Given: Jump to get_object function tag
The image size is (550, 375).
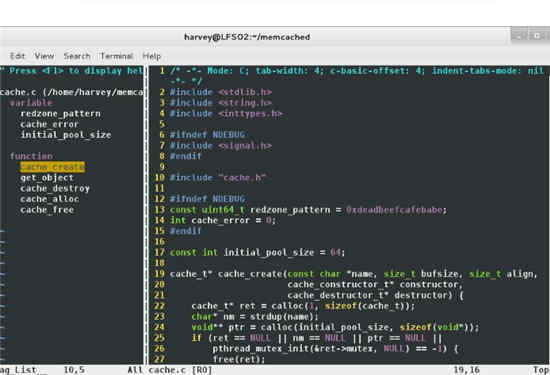Looking at the screenshot, I should (47, 178).
